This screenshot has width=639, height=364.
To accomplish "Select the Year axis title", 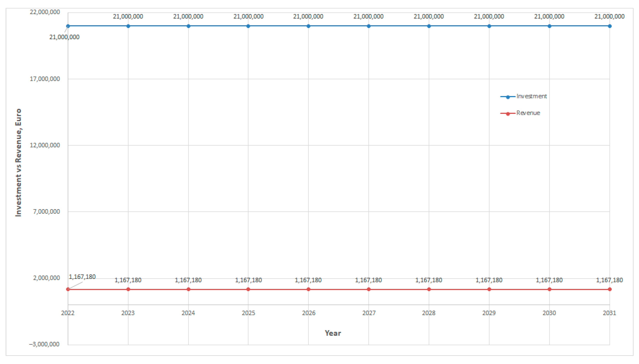I will click(332, 333).
